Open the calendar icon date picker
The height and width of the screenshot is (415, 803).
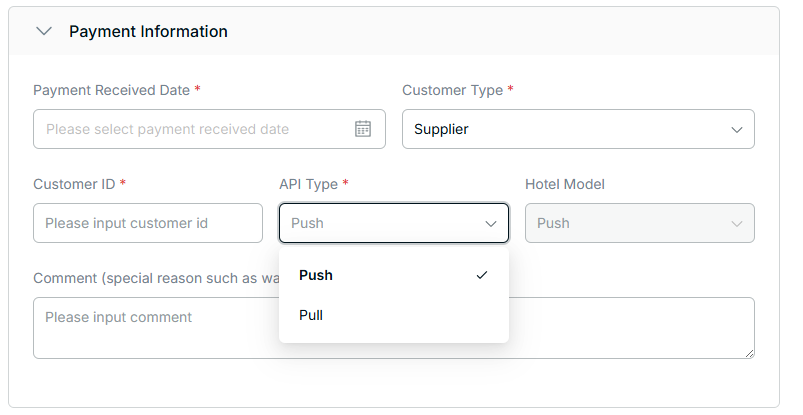[x=363, y=129]
